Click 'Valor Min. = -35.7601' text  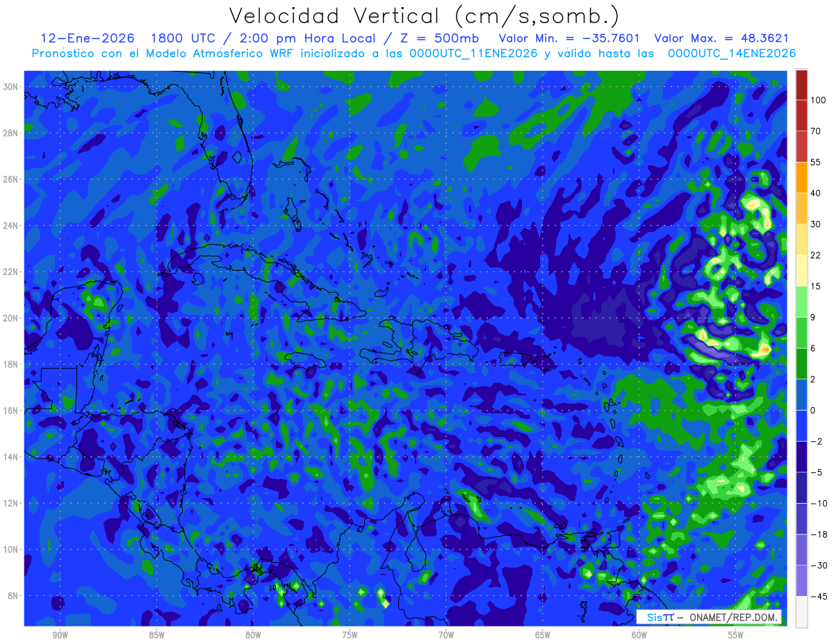click(x=569, y=38)
